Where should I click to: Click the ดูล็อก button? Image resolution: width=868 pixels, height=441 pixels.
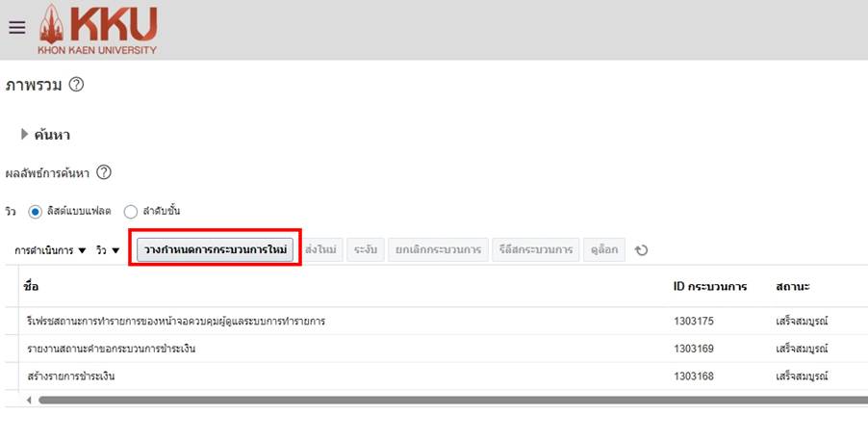604,250
